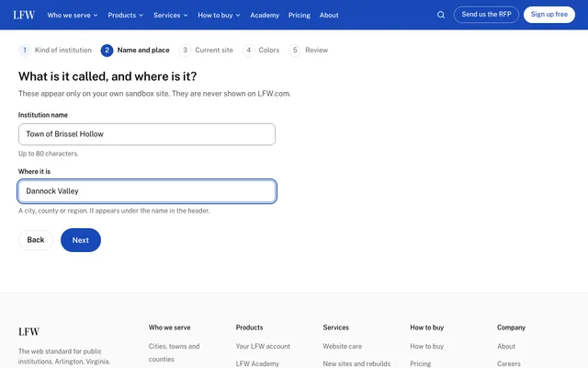Open About link under Company footer
Image resolution: width=588 pixels, height=368 pixels.
coord(506,346)
